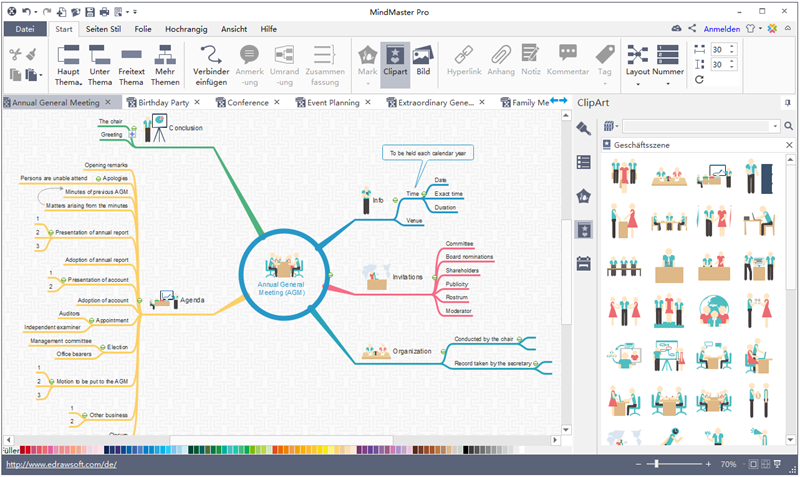
Task: Open the Nummer dropdown
Action: 667,82
